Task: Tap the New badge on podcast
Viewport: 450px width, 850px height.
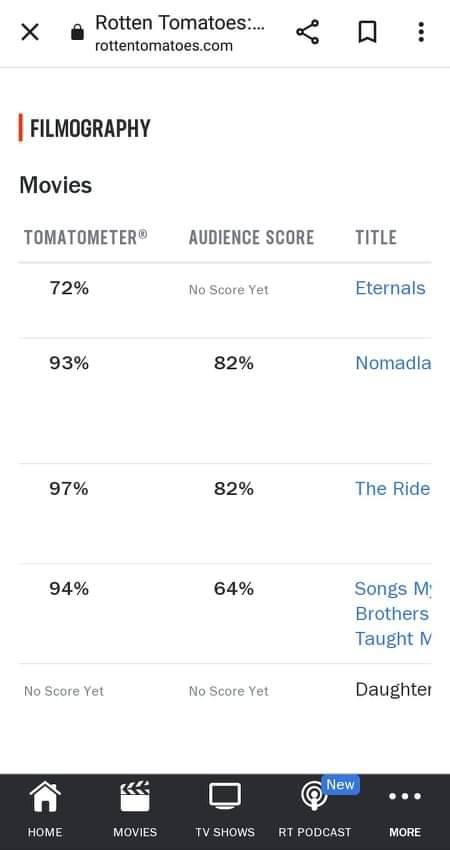Action: coord(340,784)
